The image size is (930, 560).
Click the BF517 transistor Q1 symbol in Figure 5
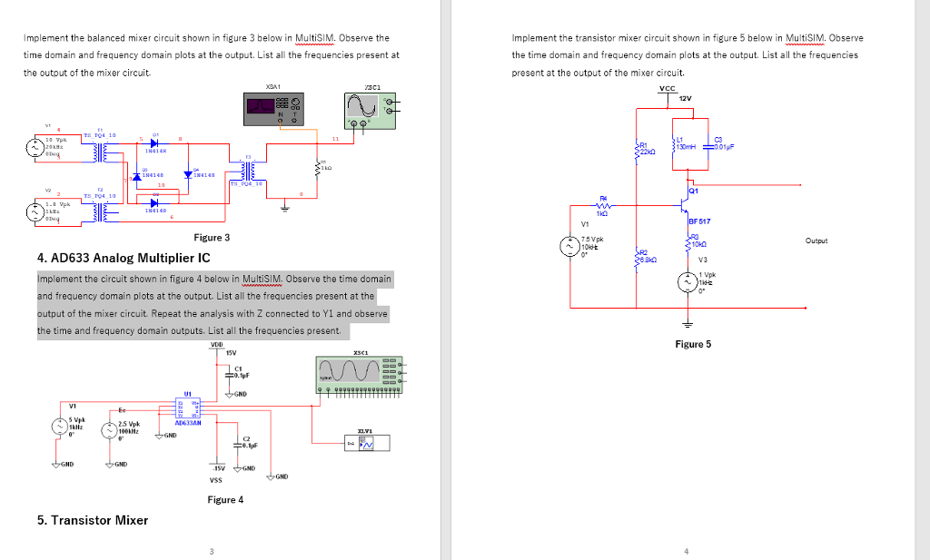(x=687, y=204)
